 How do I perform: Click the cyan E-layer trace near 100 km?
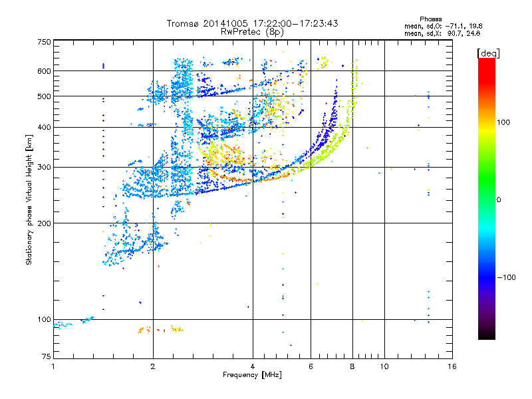click(73, 323)
